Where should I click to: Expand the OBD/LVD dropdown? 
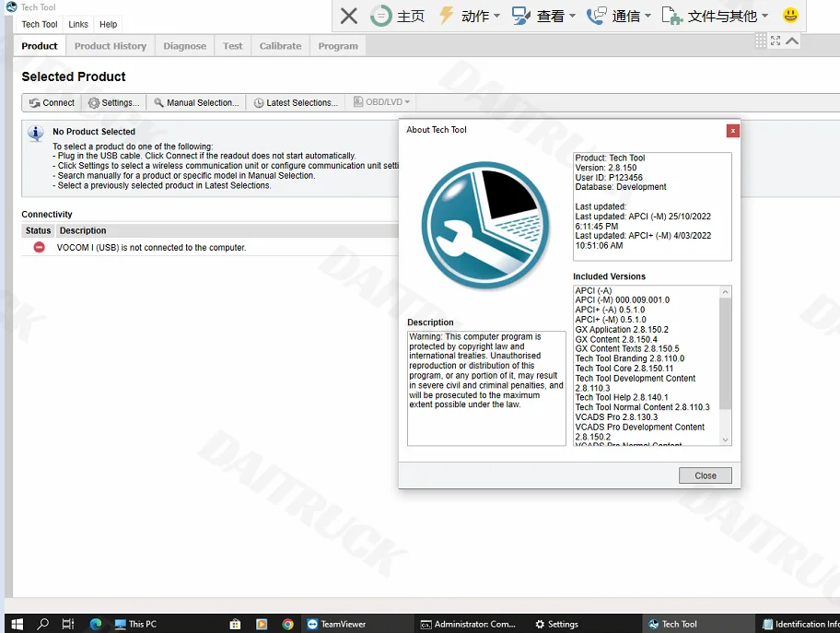coord(382,102)
